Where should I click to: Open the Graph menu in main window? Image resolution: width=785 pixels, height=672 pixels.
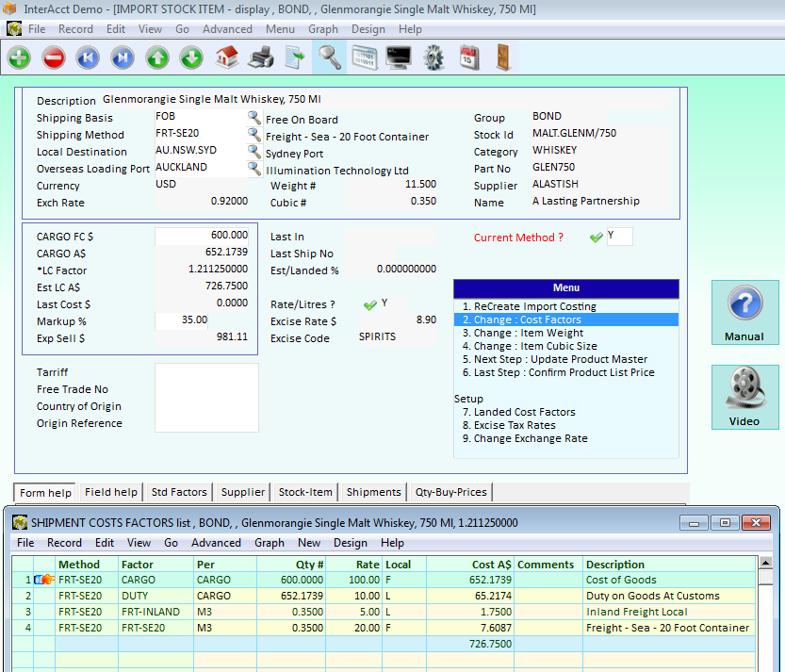coord(323,29)
